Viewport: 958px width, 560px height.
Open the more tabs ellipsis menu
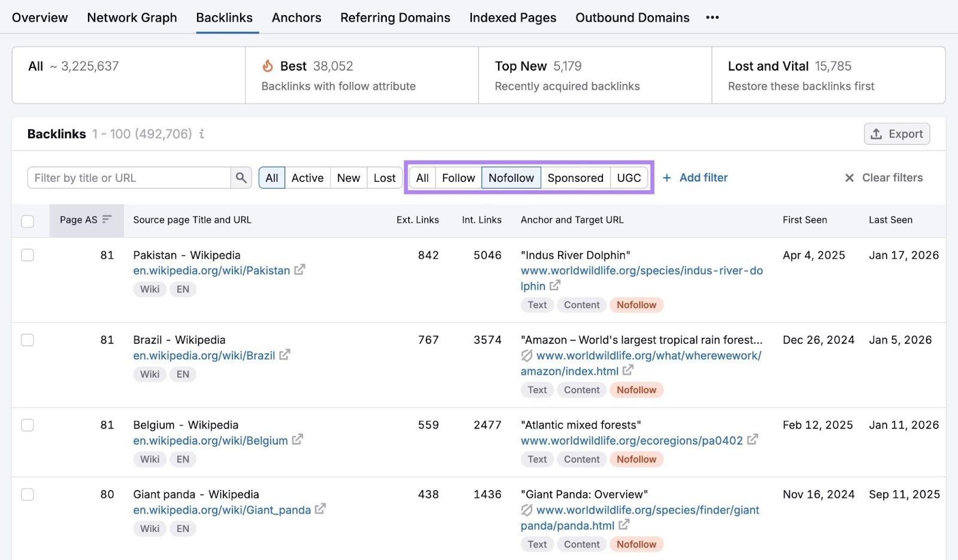point(712,17)
